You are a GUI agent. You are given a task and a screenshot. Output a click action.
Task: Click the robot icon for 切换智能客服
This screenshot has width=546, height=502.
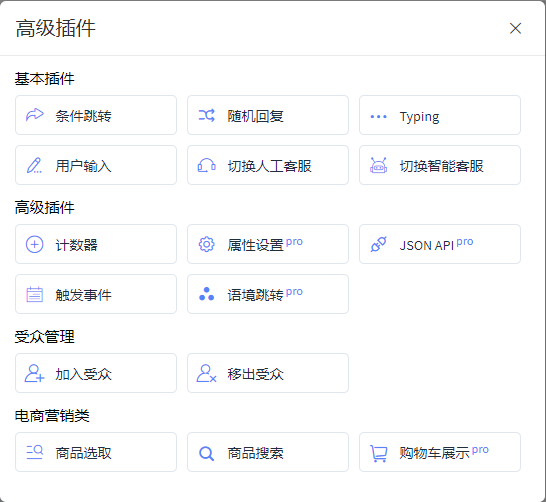point(379,165)
